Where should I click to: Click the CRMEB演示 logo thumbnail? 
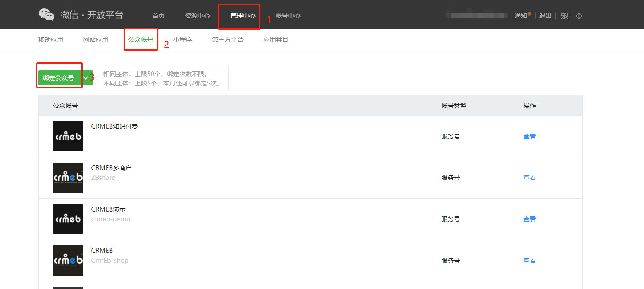68,219
